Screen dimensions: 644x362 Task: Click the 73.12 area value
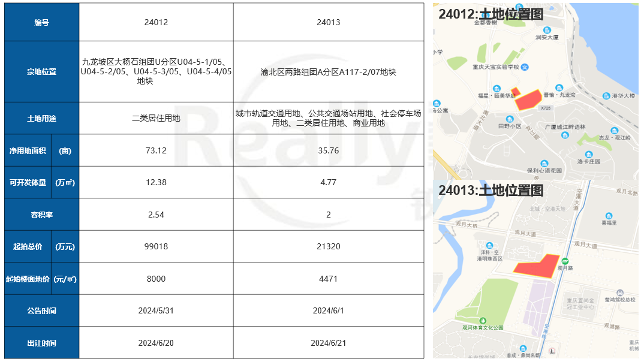pos(156,150)
